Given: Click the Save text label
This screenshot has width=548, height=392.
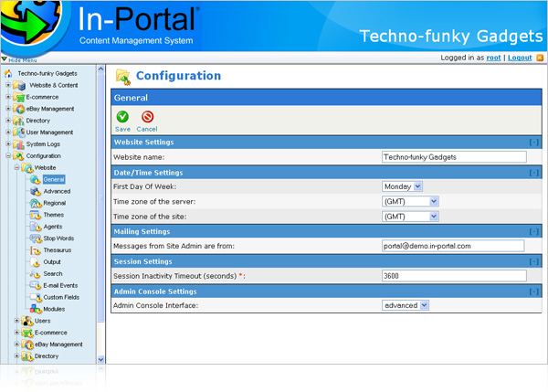Looking at the screenshot, I should point(122,129).
